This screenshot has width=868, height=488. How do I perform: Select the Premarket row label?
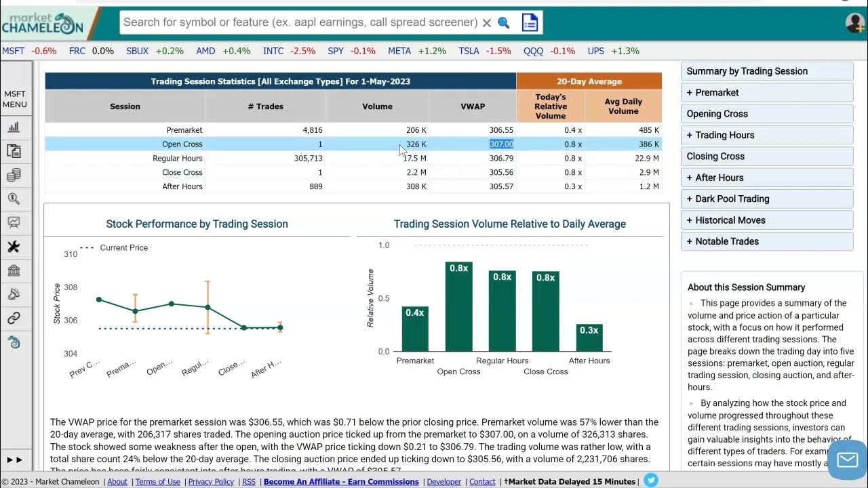pos(184,130)
